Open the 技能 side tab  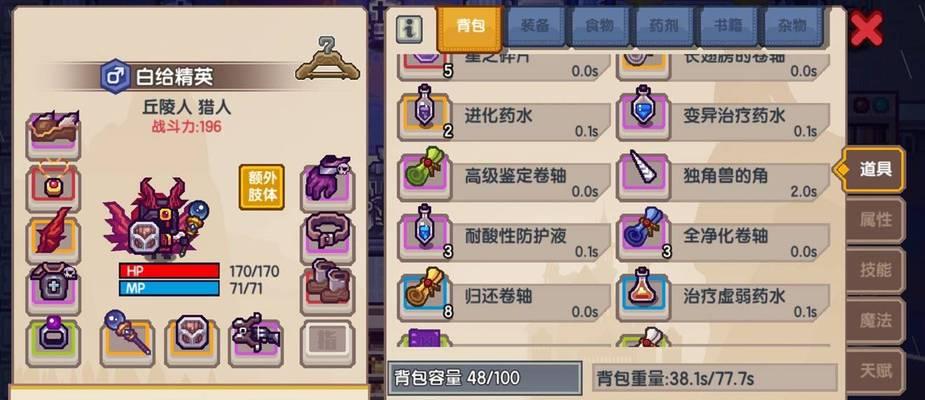coord(875,270)
